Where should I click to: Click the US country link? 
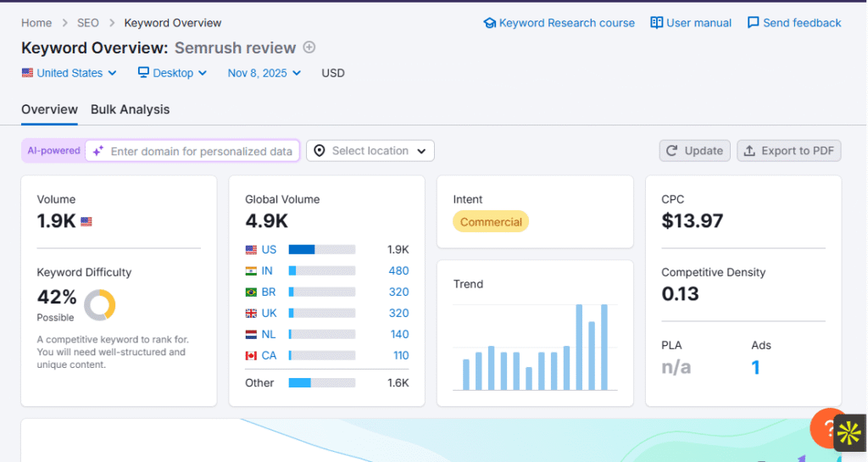[x=269, y=249]
